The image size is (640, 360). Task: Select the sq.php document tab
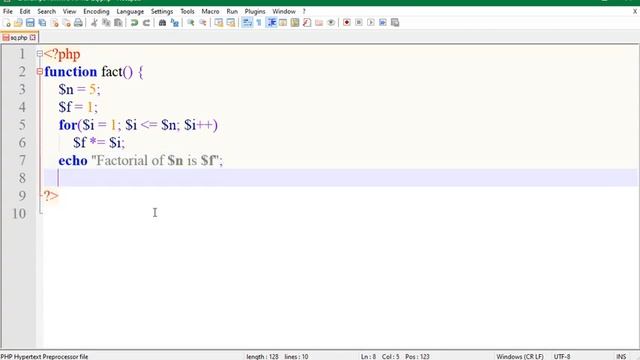coord(19,38)
